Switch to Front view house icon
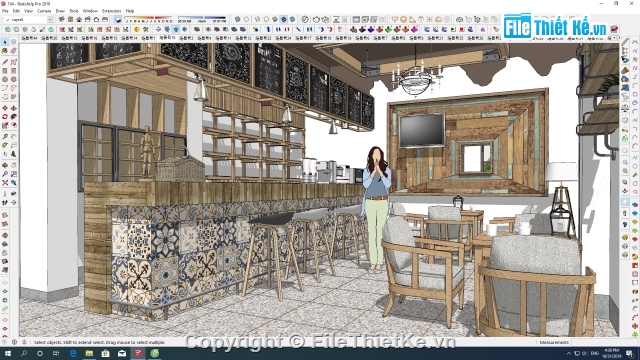 coord(79,19)
